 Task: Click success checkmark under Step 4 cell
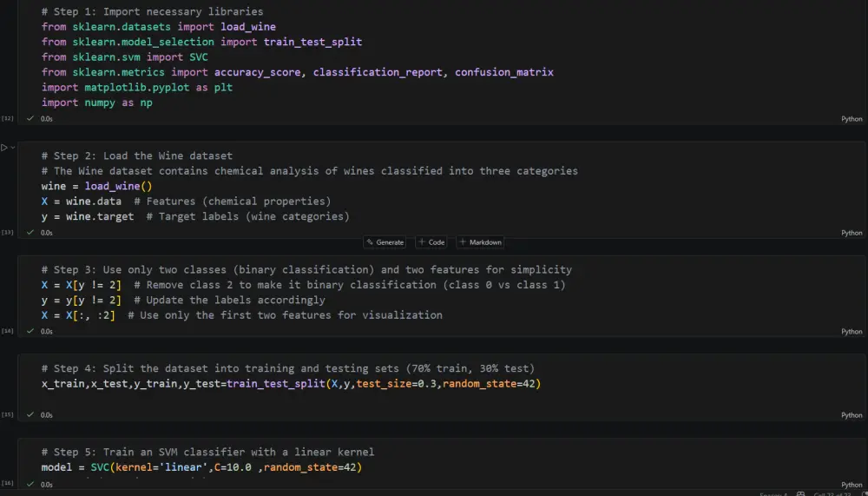[30, 414]
